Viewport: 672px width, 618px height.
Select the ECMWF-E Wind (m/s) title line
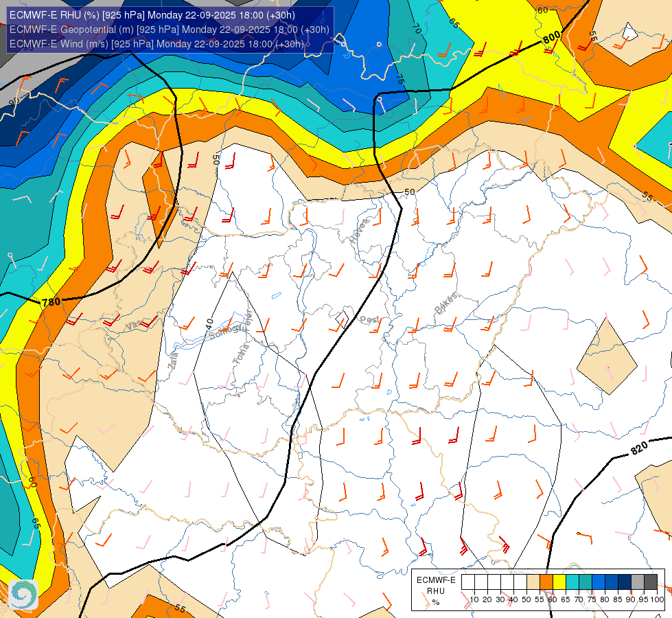tap(157, 44)
